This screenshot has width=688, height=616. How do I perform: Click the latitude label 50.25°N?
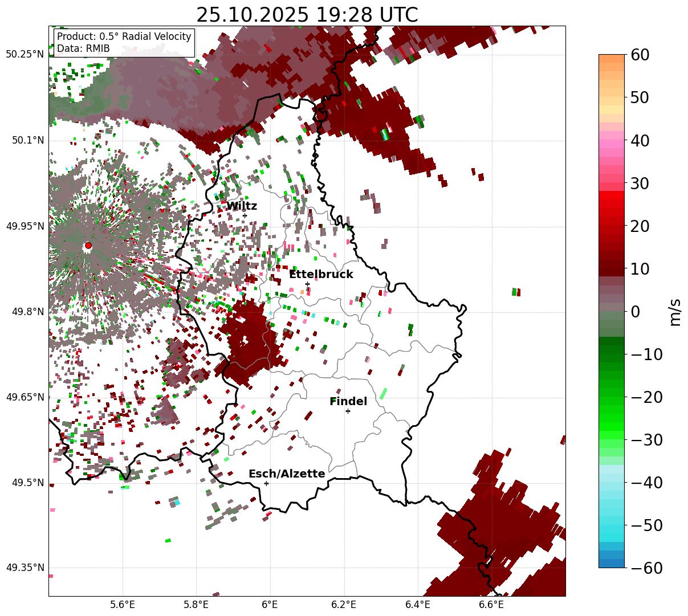point(25,54)
